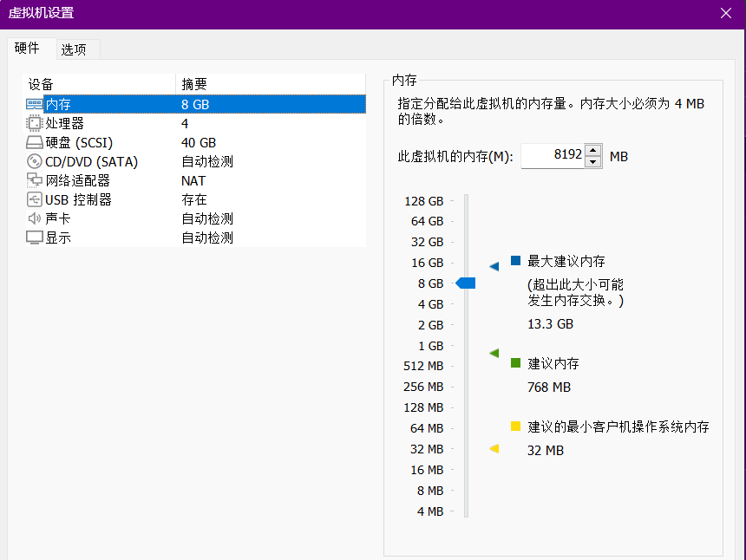Increase memory with the up spinner arrow
This screenshot has width=746, height=560.
(593, 151)
